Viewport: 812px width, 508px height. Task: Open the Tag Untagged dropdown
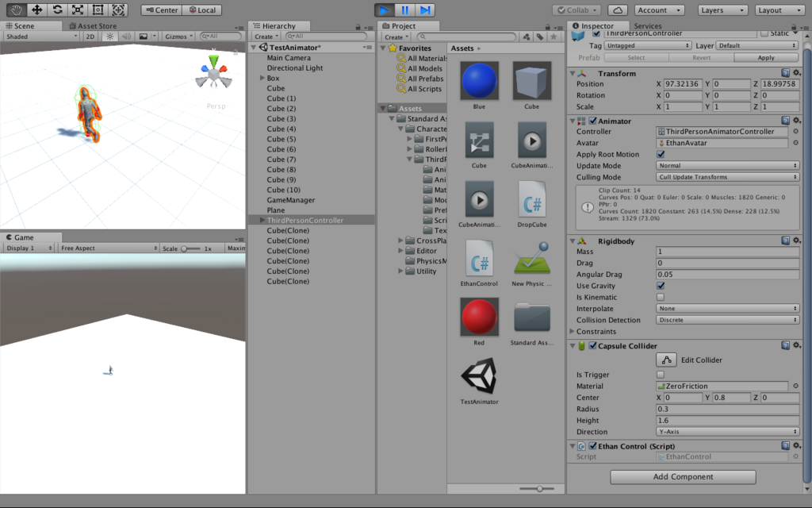[x=648, y=45]
